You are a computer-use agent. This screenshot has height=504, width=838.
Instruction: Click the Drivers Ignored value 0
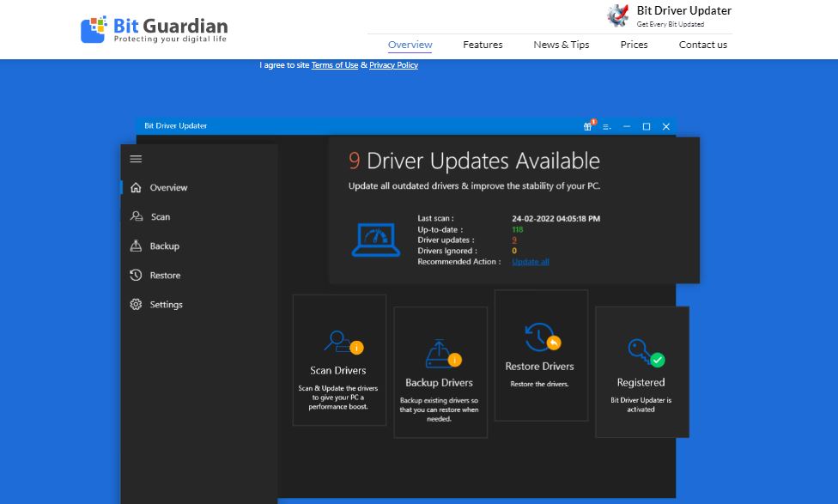point(514,251)
